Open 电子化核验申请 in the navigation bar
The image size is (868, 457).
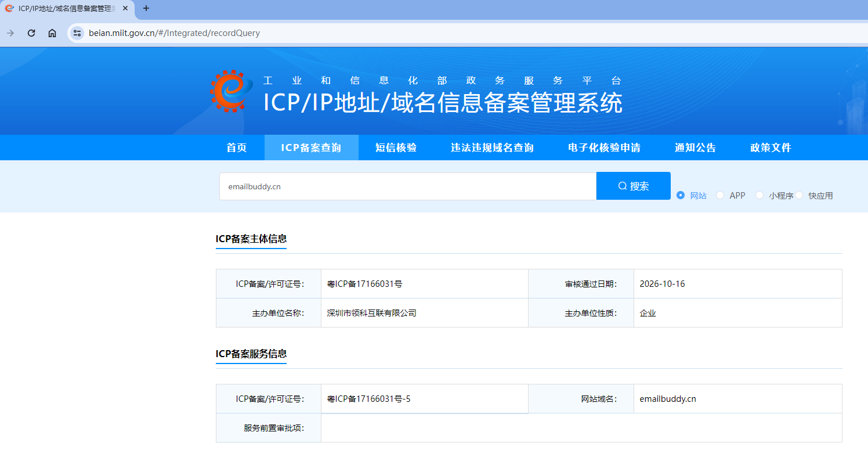605,147
